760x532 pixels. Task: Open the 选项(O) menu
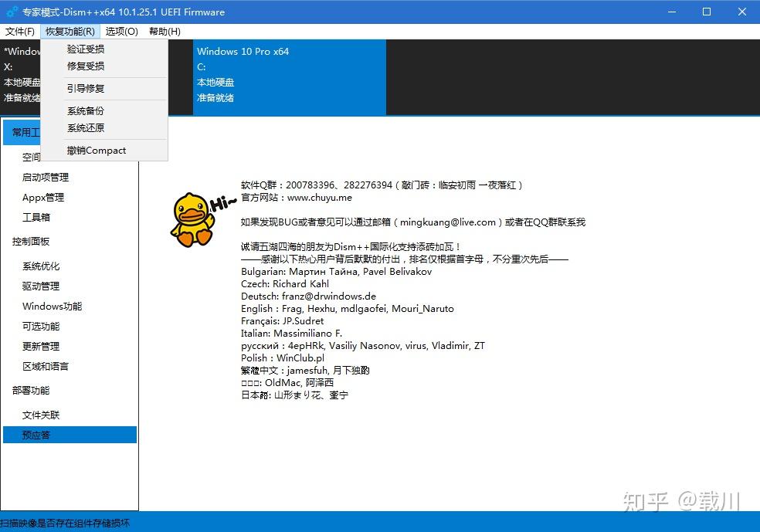tap(121, 32)
